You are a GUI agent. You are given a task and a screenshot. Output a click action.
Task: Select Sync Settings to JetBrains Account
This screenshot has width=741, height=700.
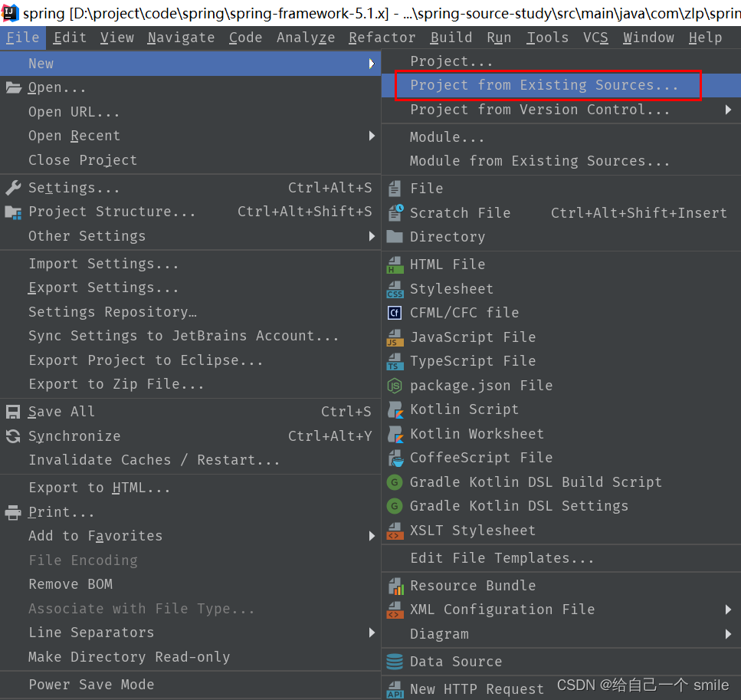(x=191, y=337)
